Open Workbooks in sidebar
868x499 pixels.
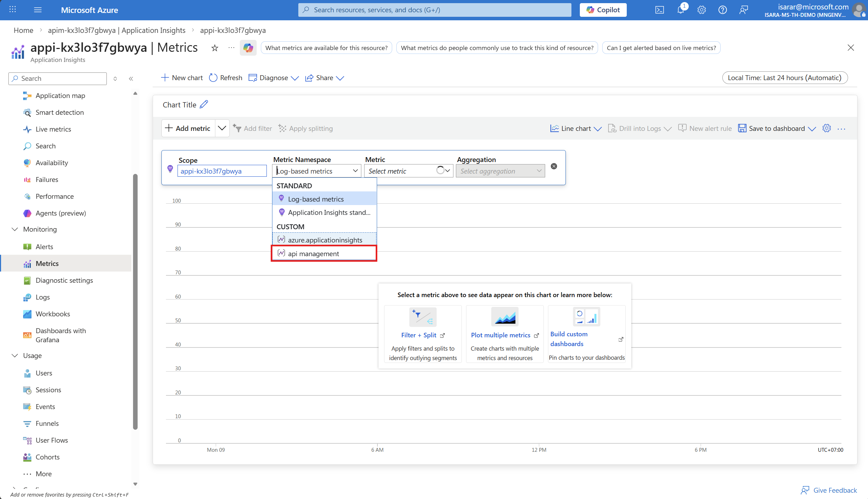click(53, 314)
